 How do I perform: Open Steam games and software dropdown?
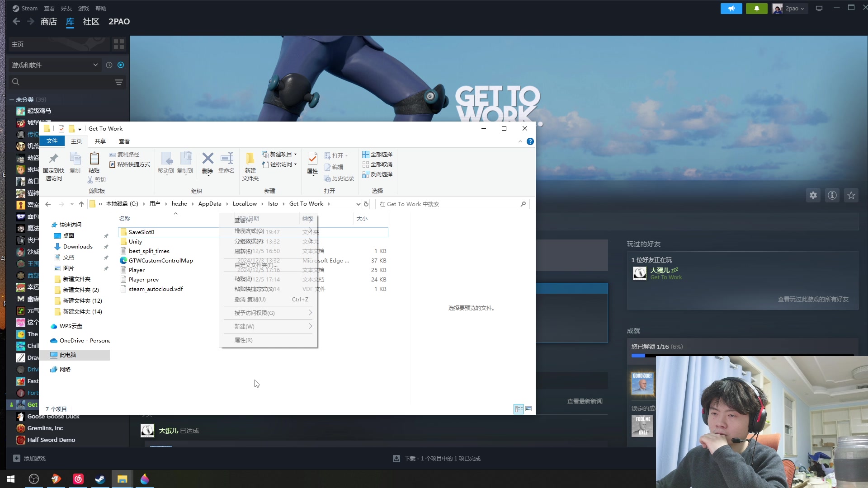[55, 65]
